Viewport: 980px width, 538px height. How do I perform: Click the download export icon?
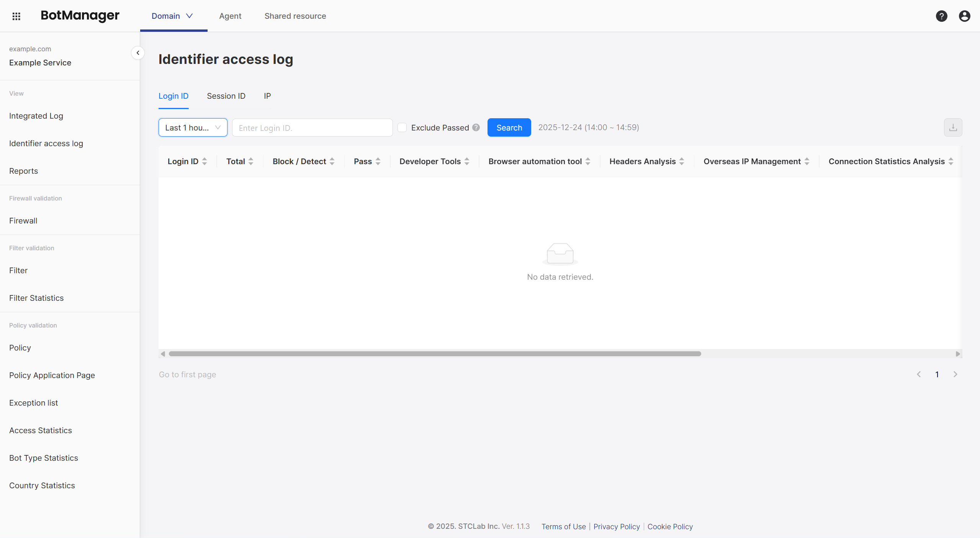point(953,127)
